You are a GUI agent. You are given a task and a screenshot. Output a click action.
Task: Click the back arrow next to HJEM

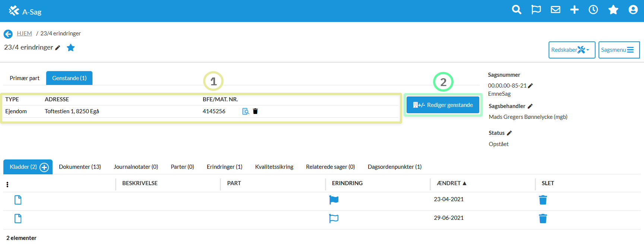pos(8,34)
